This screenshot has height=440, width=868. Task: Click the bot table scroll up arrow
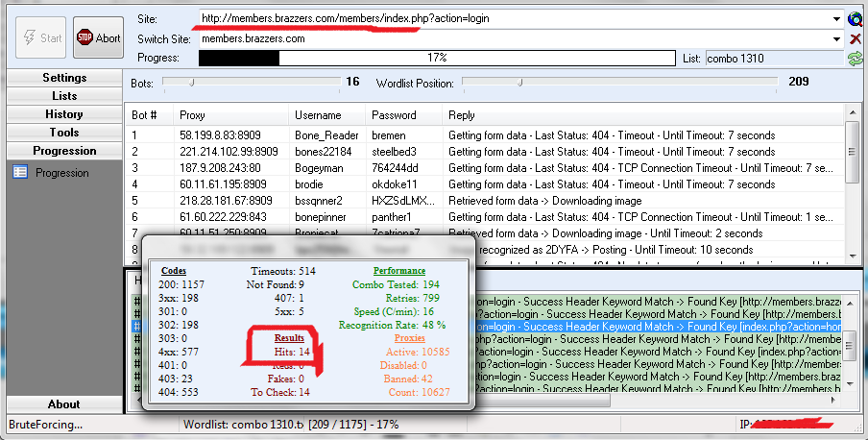[852, 113]
